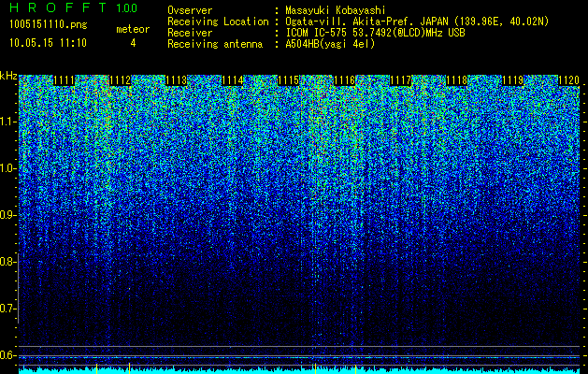Select the date stamp 10.05.15 11:10
The image size is (588, 374).
(x=48, y=43)
